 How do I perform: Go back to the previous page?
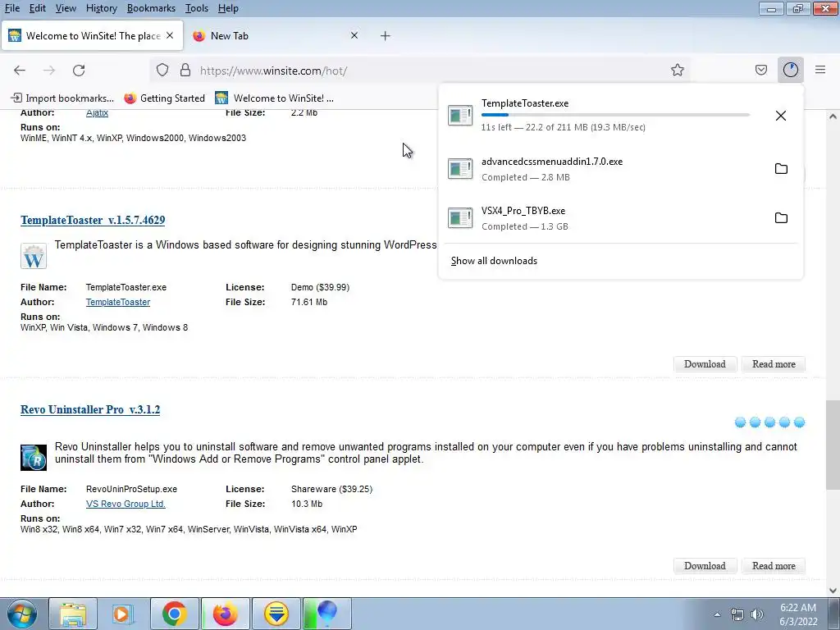pyautogui.click(x=20, y=71)
